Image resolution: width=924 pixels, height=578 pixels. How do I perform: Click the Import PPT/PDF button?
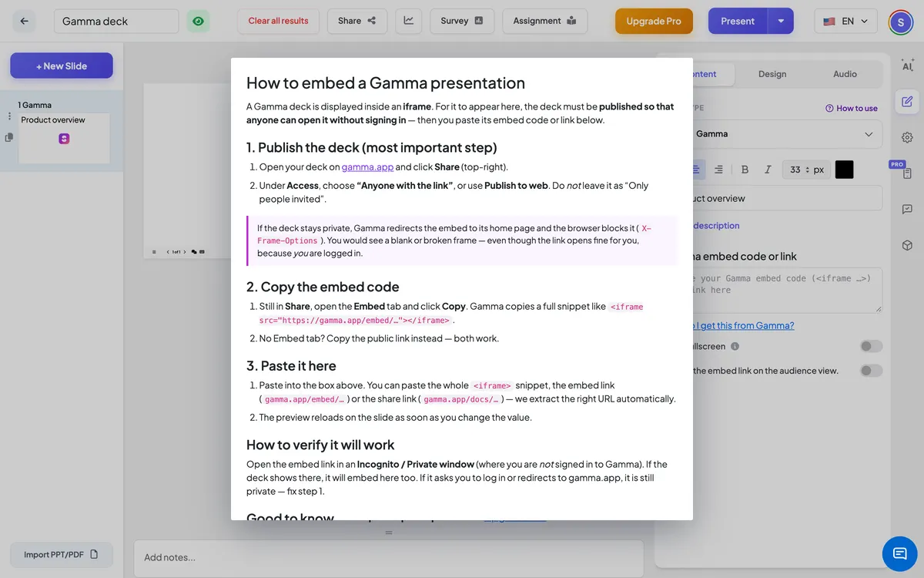(x=62, y=554)
